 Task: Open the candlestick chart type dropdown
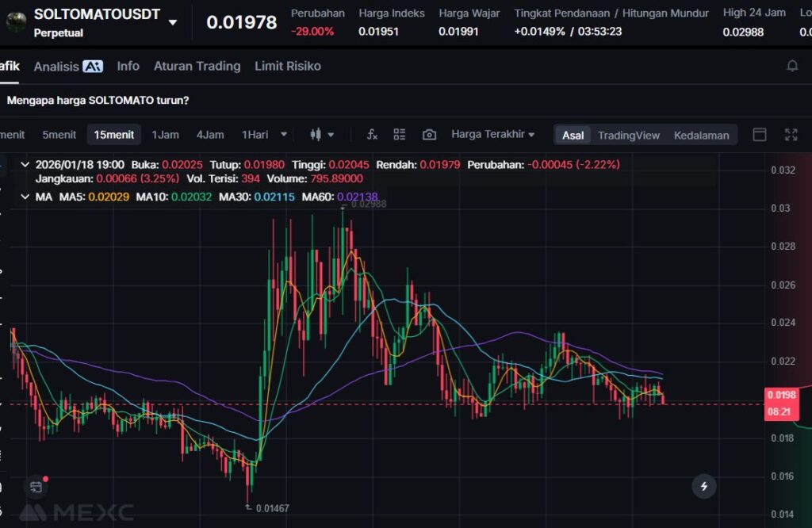point(321,135)
